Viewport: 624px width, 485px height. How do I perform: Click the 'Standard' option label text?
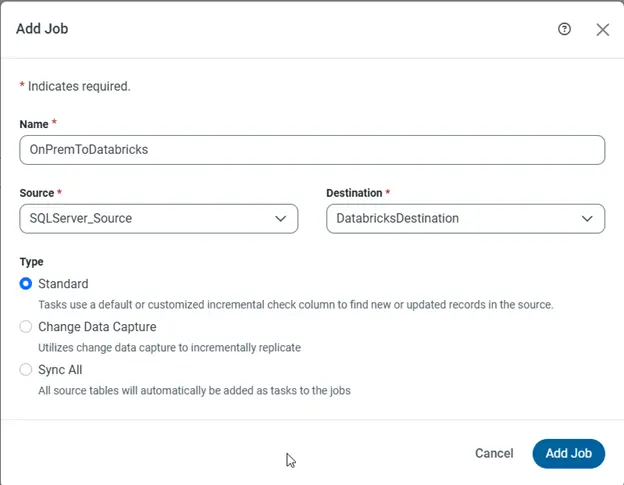63,284
